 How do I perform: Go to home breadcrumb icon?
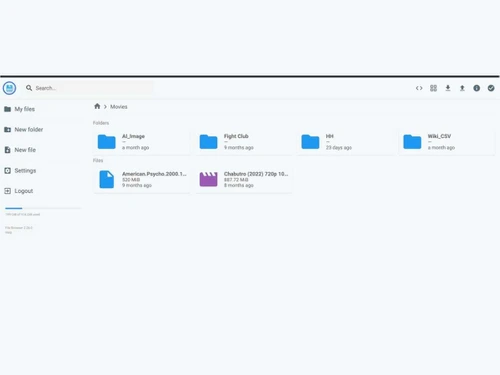pyautogui.click(x=97, y=106)
